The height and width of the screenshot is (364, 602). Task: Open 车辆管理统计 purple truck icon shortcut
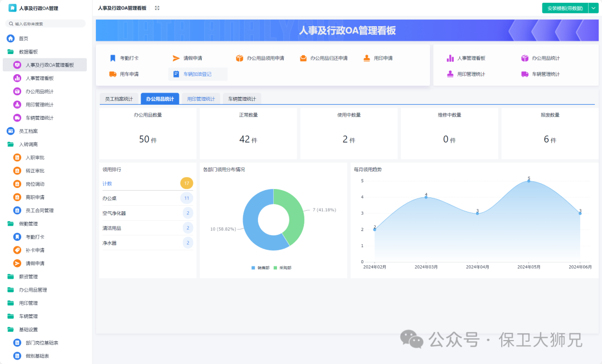tap(525, 74)
